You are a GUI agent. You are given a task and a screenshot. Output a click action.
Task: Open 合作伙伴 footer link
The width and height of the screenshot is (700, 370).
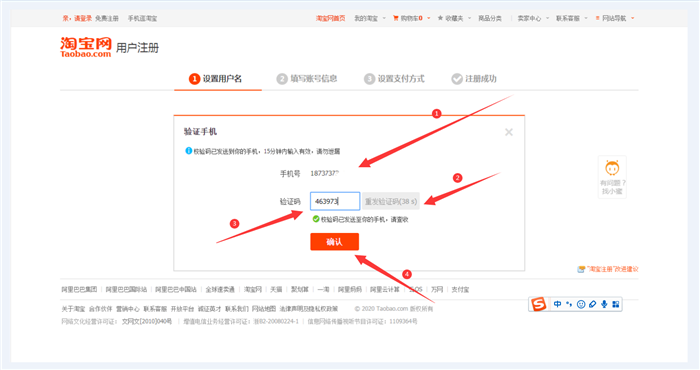pyautogui.click(x=101, y=309)
